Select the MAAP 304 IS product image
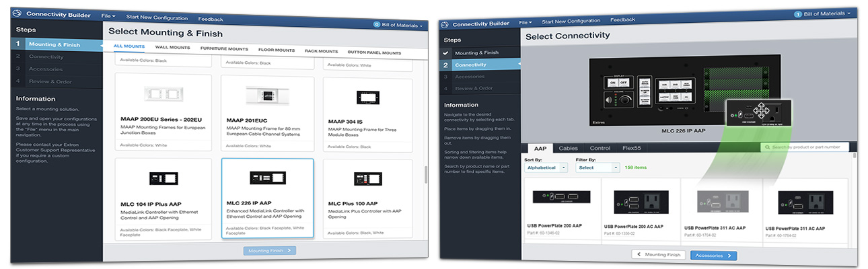This screenshot has height=269, width=868. point(369,96)
